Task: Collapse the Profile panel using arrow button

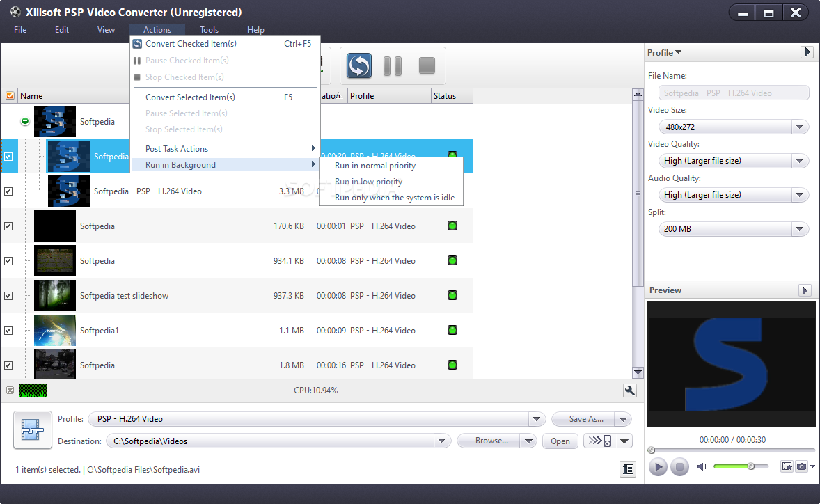Action: 807,52
